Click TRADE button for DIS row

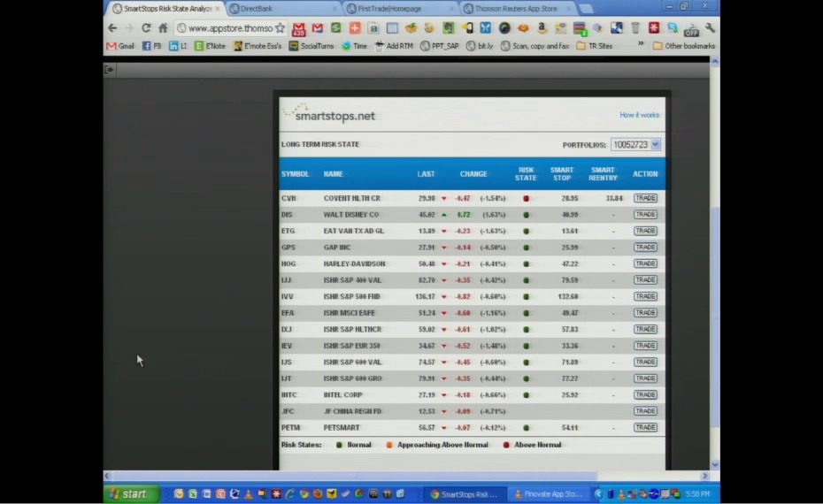tap(645, 215)
